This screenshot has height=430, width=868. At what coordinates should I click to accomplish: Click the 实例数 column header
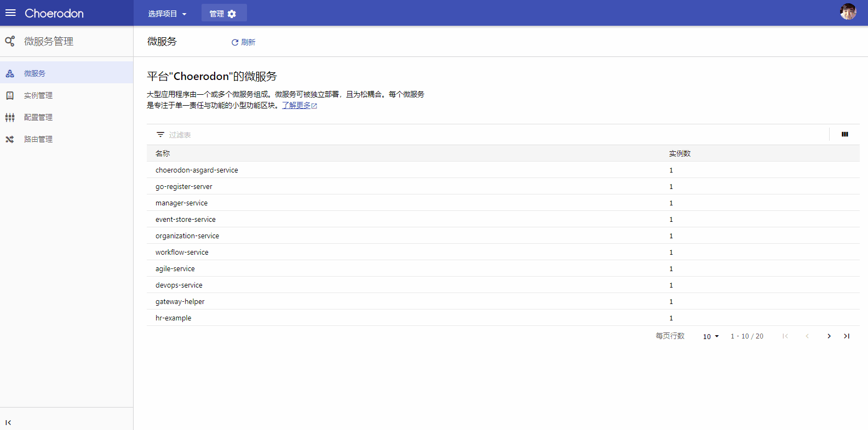point(680,153)
